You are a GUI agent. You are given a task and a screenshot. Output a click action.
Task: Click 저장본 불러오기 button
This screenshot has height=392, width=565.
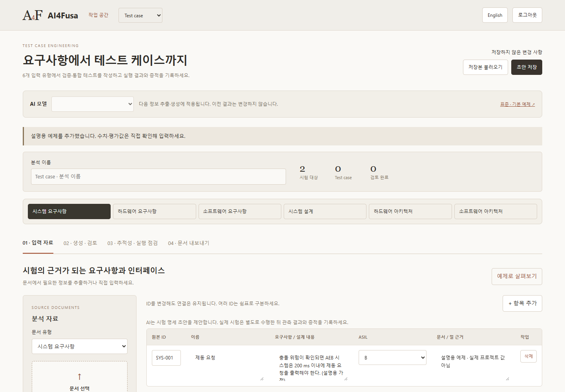pyautogui.click(x=485, y=67)
